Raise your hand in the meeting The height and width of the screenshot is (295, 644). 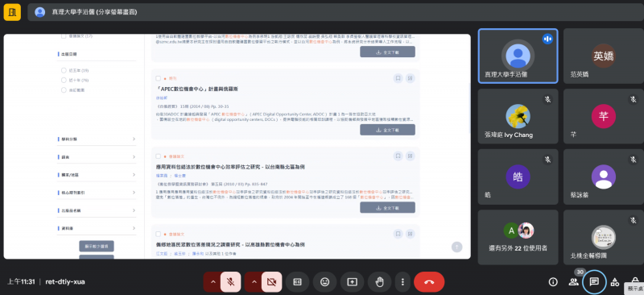click(x=379, y=282)
